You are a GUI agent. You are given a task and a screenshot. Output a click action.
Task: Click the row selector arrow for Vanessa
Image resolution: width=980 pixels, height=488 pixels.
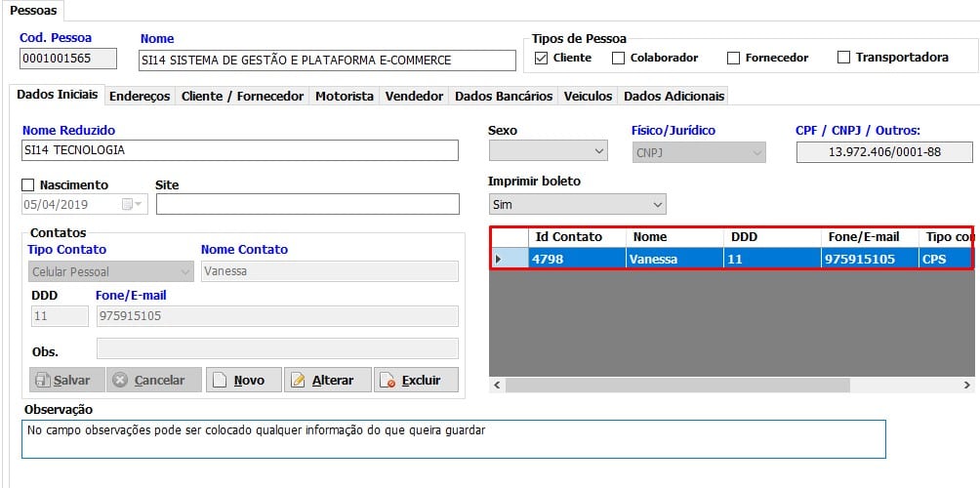point(510,258)
